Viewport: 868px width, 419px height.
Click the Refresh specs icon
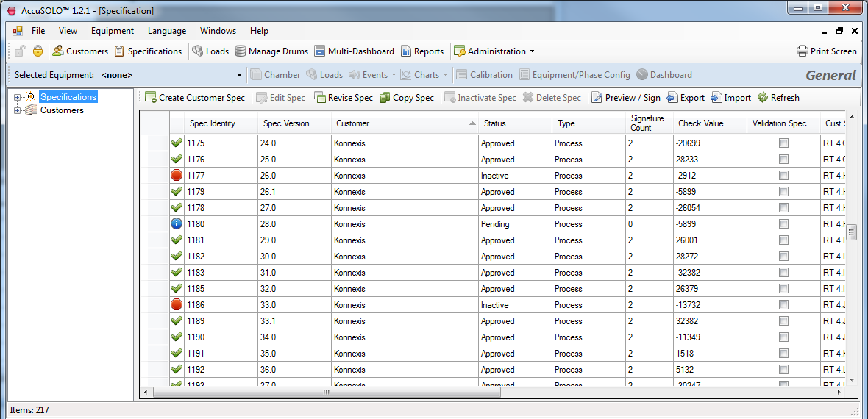coord(763,98)
